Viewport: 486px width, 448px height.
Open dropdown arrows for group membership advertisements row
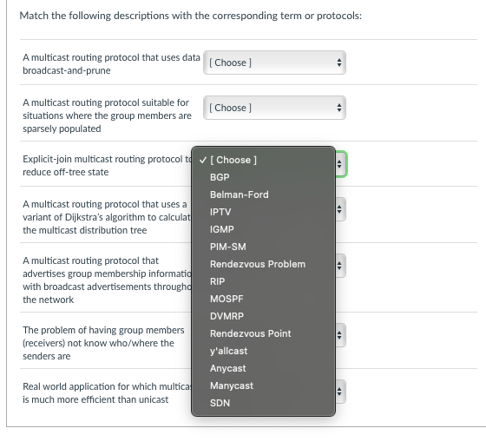(339, 266)
